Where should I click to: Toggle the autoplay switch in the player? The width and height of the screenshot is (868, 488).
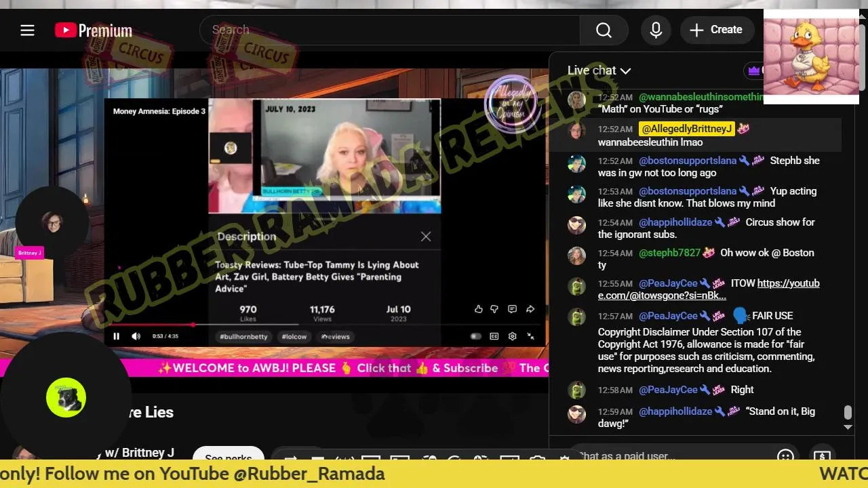click(x=476, y=336)
